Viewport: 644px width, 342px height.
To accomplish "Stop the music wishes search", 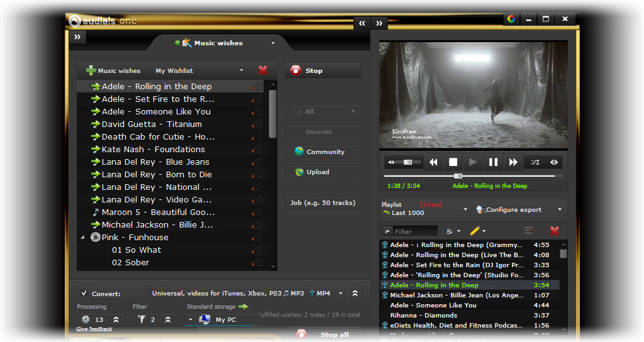I will (323, 70).
